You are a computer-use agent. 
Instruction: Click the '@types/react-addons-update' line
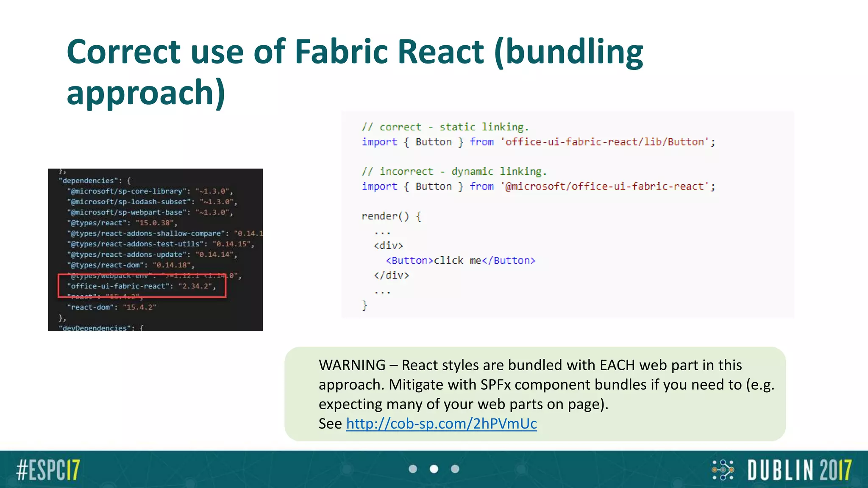pos(152,255)
